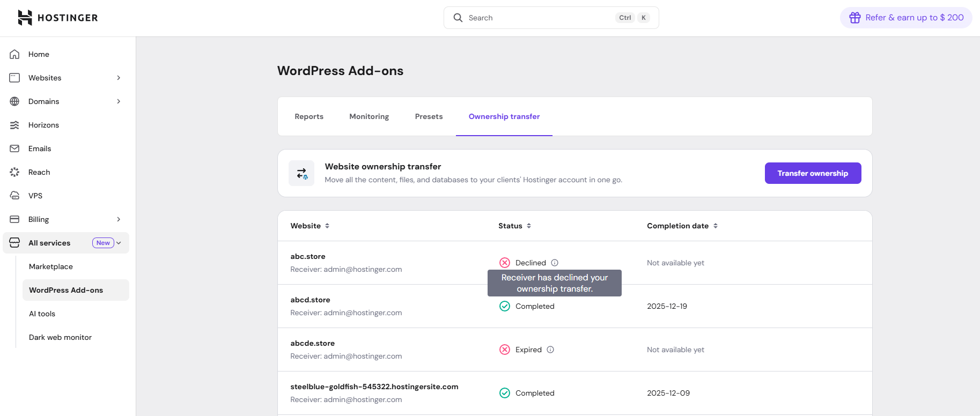The width and height of the screenshot is (980, 416).
Task: Click the Home icon in sidebar
Action: 14,54
